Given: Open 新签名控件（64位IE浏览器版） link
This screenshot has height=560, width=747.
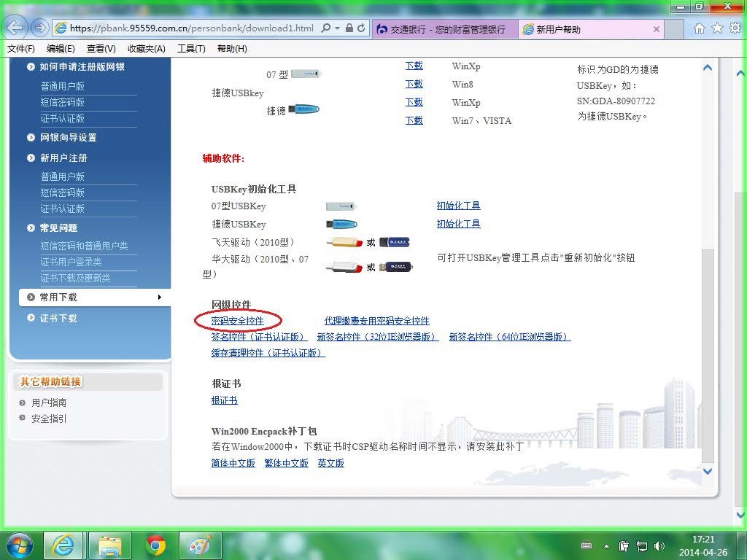Looking at the screenshot, I should coord(510,337).
